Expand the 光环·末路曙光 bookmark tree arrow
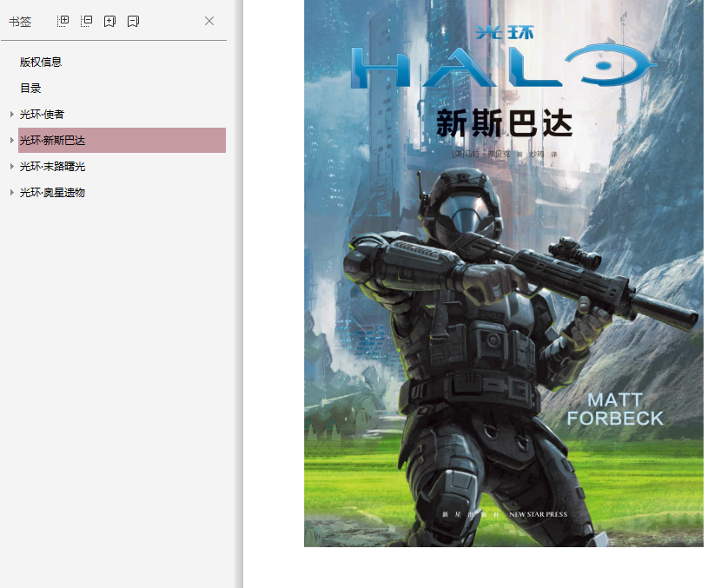The height and width of the screenshot is (588, 728). pyautogui.click(x=12, y=166)
